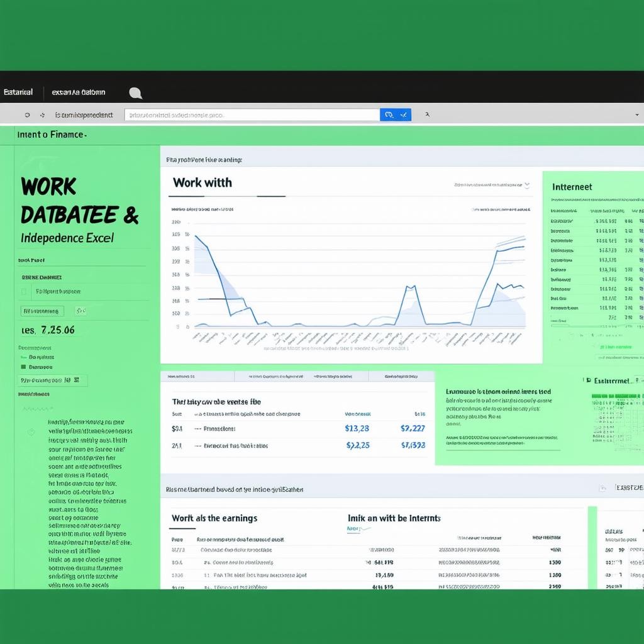The height and width of the screenshot is (644, 644).
Task: Toggle the checkbox in the left sidebar panel
Action: pos(25,292)
